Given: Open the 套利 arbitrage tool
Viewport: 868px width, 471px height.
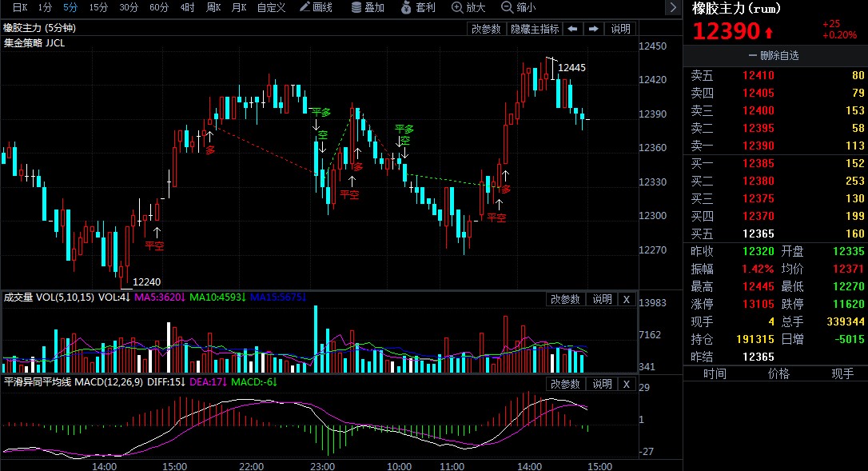Looking at the screenshot, I should point(418,7).
